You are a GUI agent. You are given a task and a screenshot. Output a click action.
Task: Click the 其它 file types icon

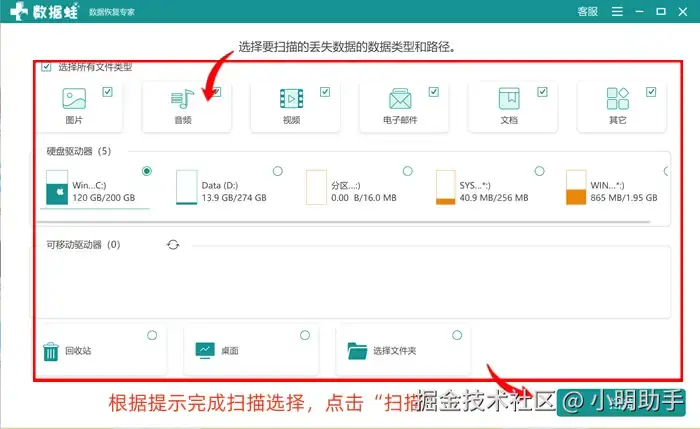[x=618, y=99]
